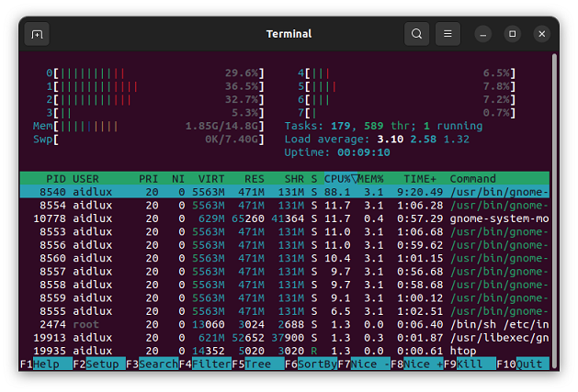Viewport: 578px width, 392px height.
Task: Open the hamburger menu in title bar
Action: pos(448,34)
